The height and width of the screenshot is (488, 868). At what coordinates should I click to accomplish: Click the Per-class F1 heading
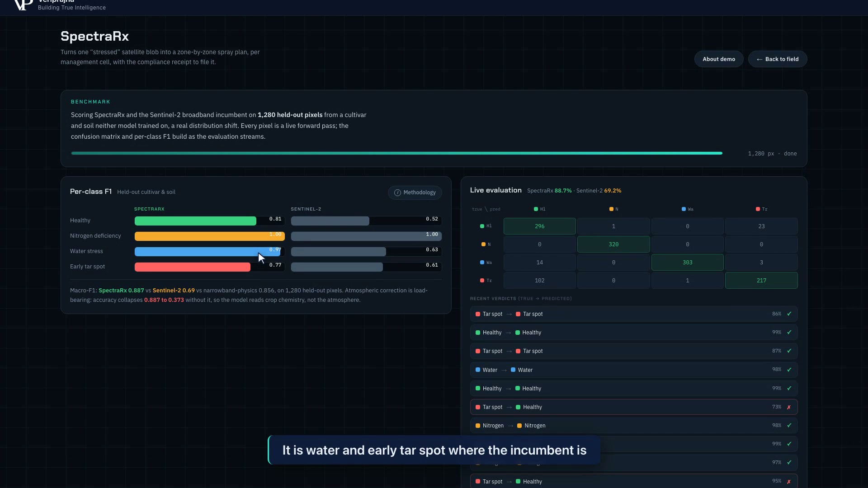tap(91, 192)
